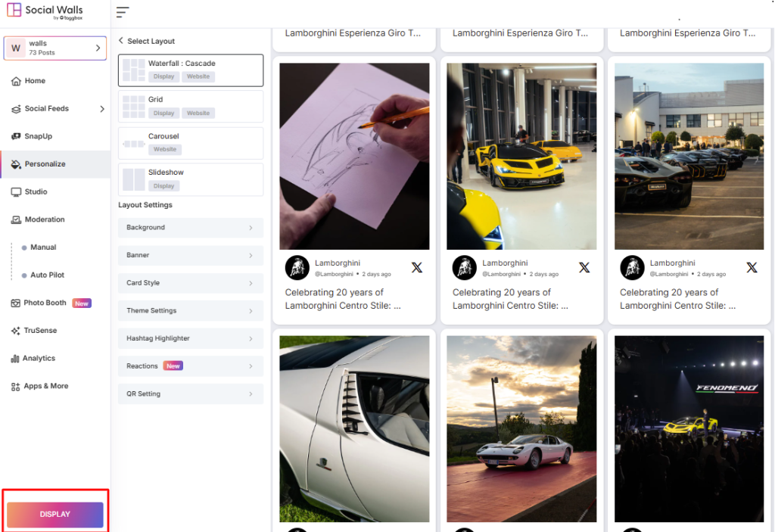
Task: Expand the Card Style setting
Action: (x=191, y=283)
